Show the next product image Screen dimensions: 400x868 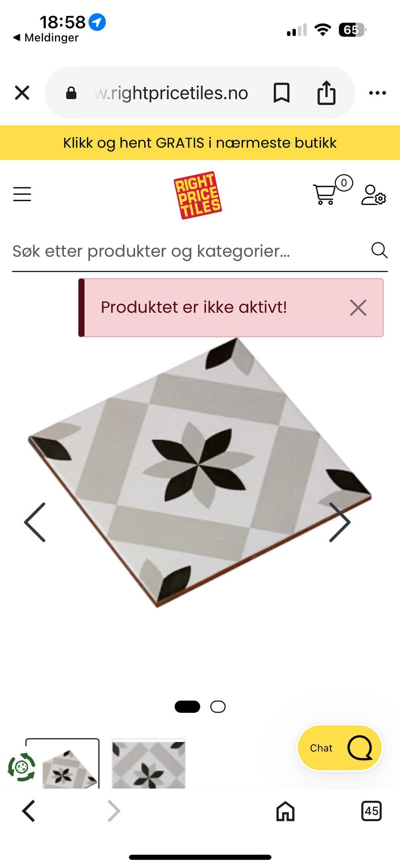340,522
